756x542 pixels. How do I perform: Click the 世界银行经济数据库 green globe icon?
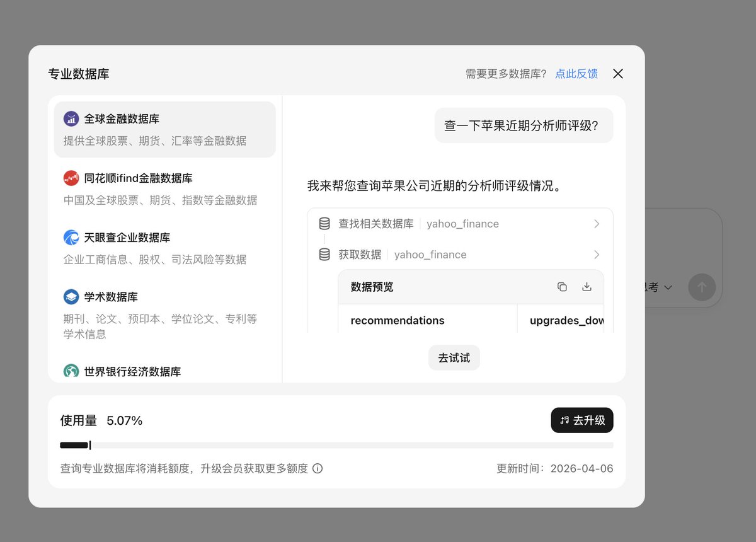pos(71,372)
